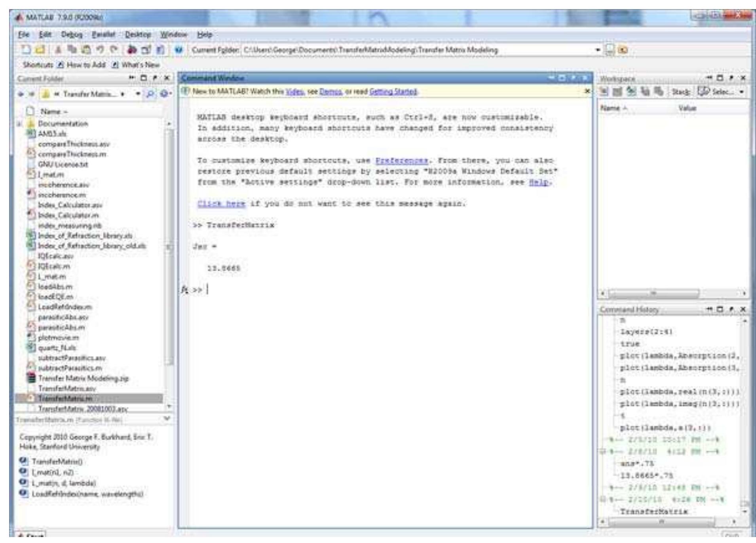756x543 pixels.
Task: Import data into Workspace
Action: [631, 92]
